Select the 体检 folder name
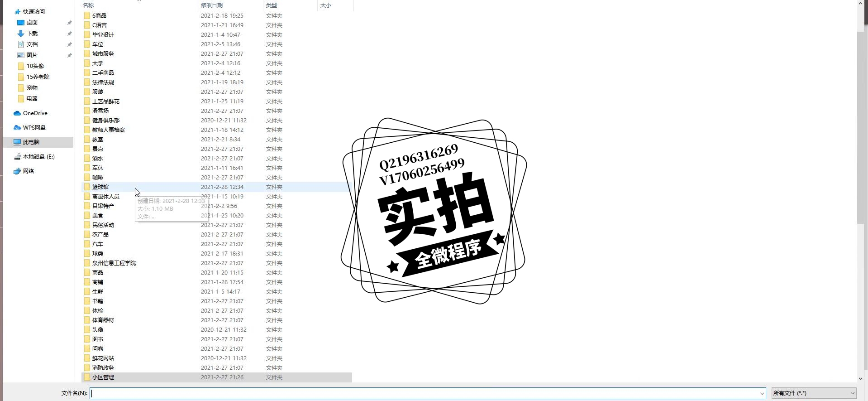 pyautogui.click(x=97, y=310)
